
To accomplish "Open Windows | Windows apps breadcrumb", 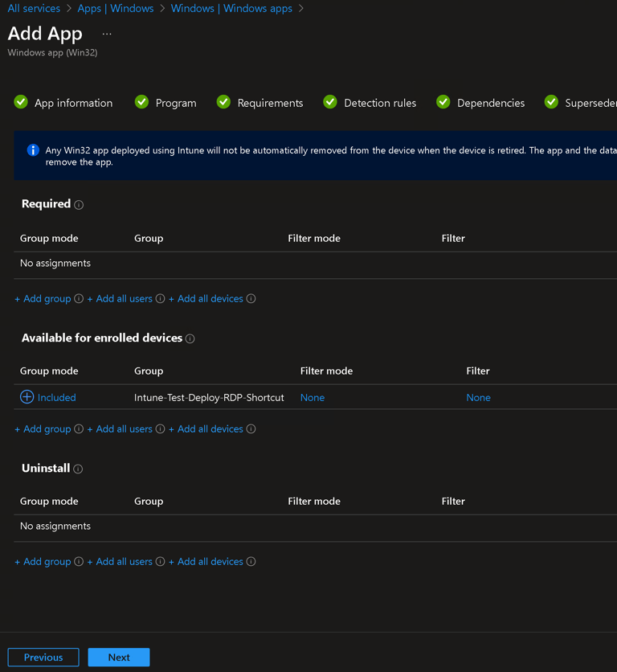I will point(231,8).
